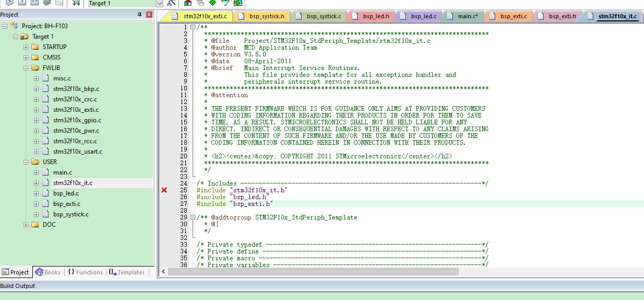
Task: Select stm32f10x_it.c in the USER folder
Action: [73, 183]
